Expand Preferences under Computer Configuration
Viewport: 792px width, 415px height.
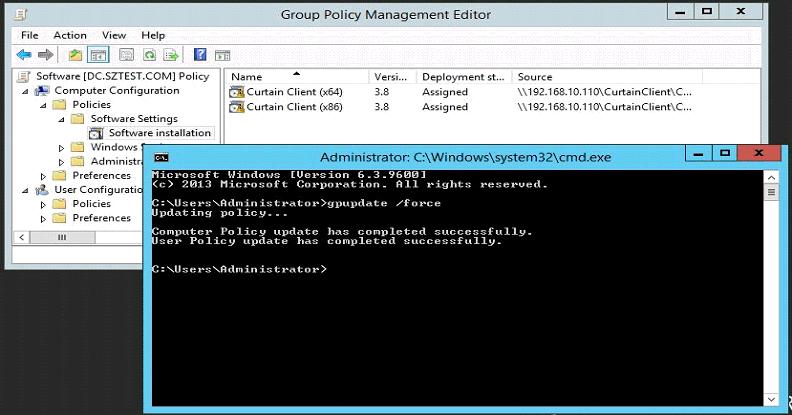pyautogui.click(x=42, y=175)
